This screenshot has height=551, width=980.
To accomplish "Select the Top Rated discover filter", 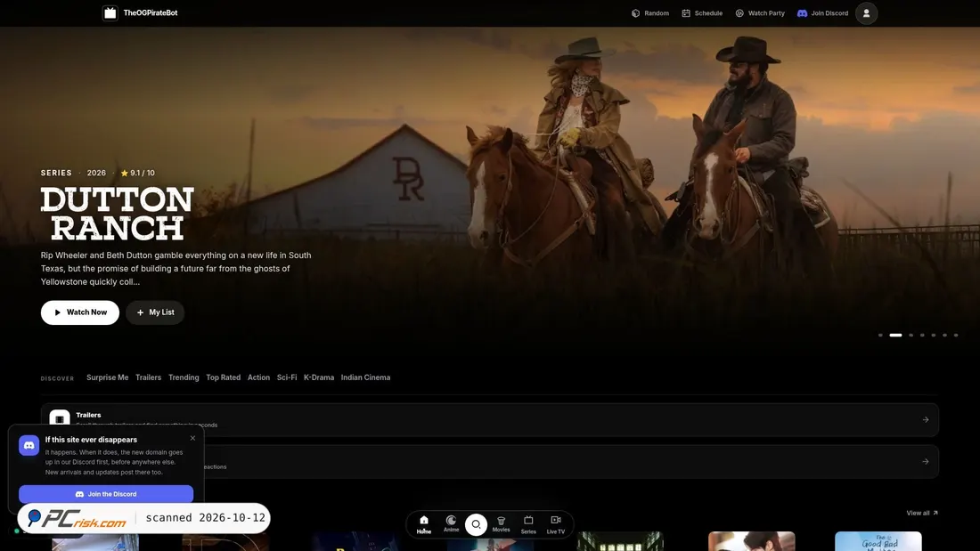I will tap(223, 377).
